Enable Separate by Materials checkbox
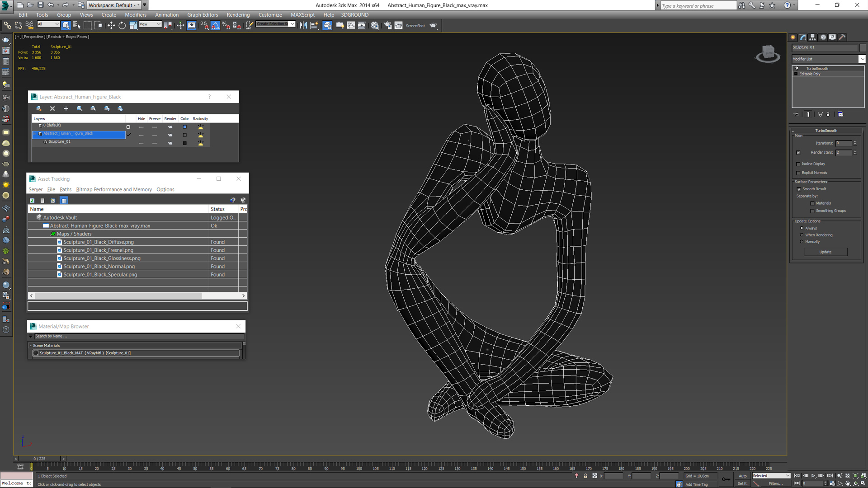868x488 pixels. (812, 203)
